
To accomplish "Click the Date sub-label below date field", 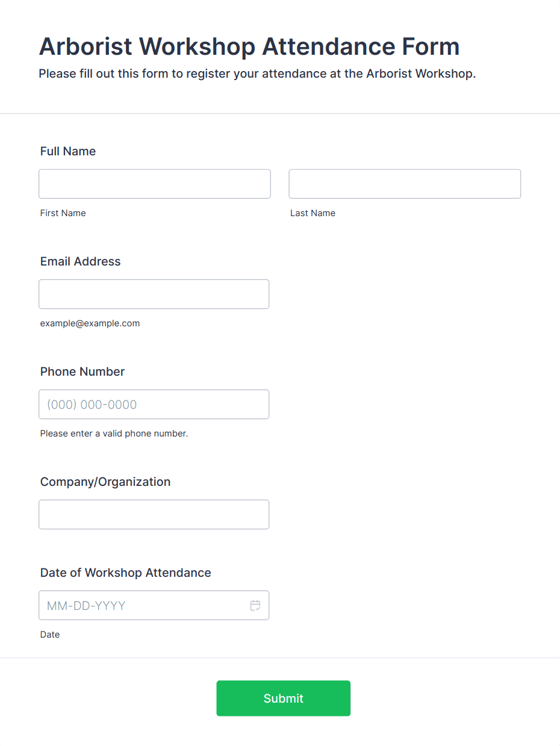I will click(x=50, y=635).
